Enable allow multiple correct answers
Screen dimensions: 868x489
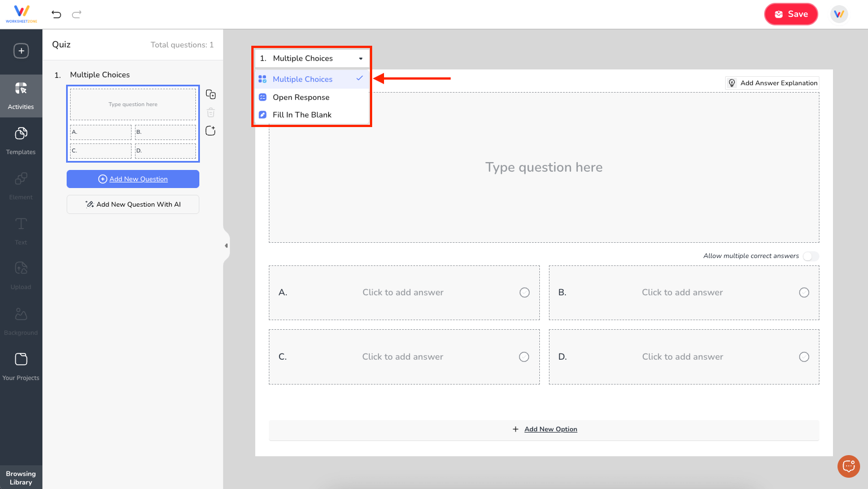click(x=811, y=256)
